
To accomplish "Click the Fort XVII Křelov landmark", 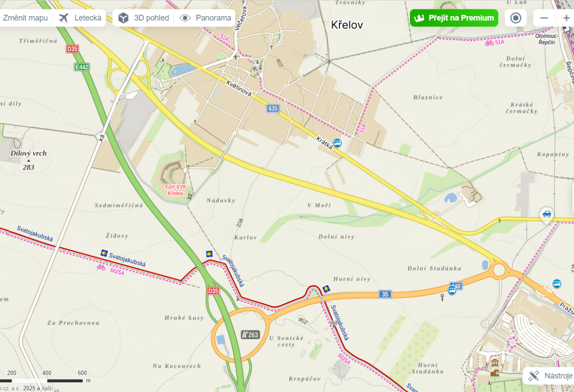I will click(x=175, y=190).
